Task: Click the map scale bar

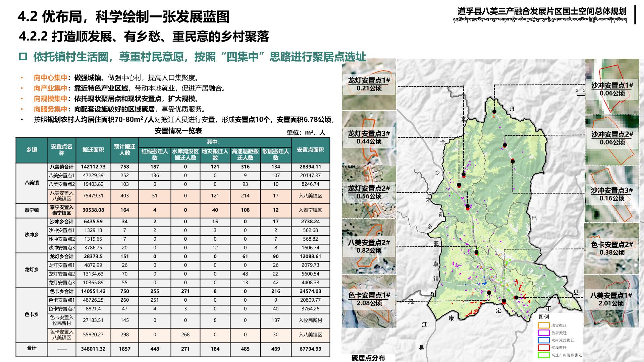Action: [x=580, y=93]
